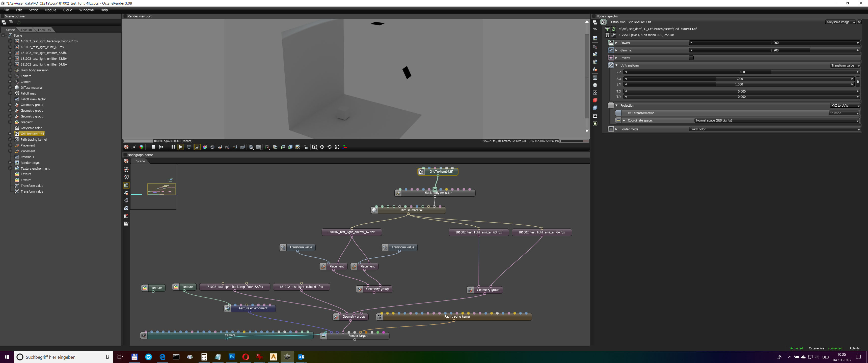
Task: Open the Coordinate space dropdown
Action: [x=777, y=120]
